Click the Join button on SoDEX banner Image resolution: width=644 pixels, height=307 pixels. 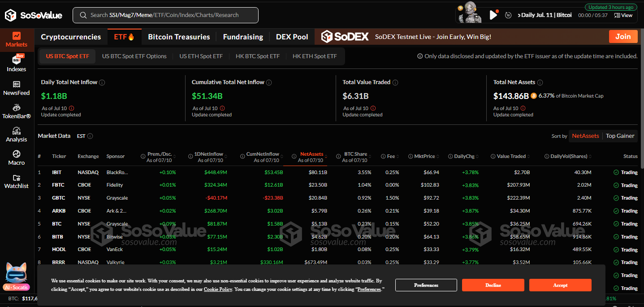tap(623, 37)
